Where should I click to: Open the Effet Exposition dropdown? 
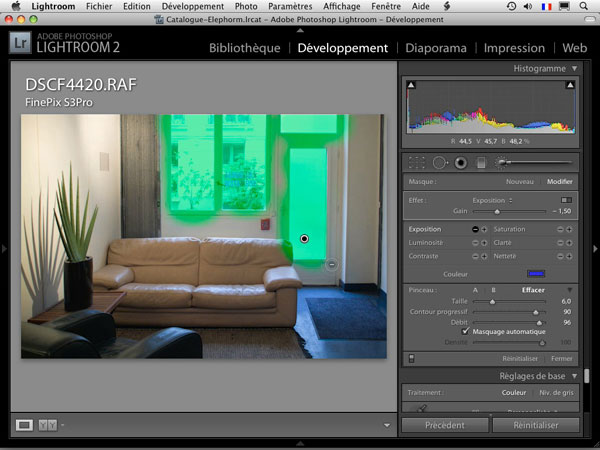tap(492, 201)
